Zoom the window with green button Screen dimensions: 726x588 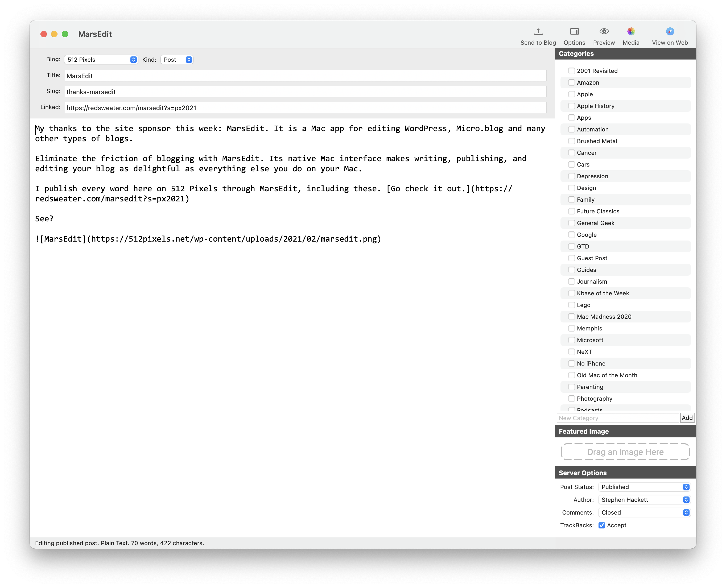pos(65,34)
